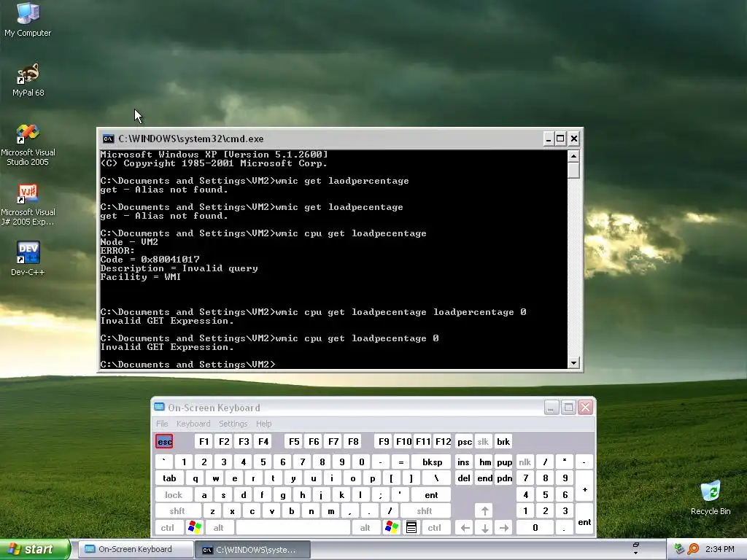This screenshot has height=560, width=747.
Task: Click the letter q key
Action: click(x=196, y=478)
